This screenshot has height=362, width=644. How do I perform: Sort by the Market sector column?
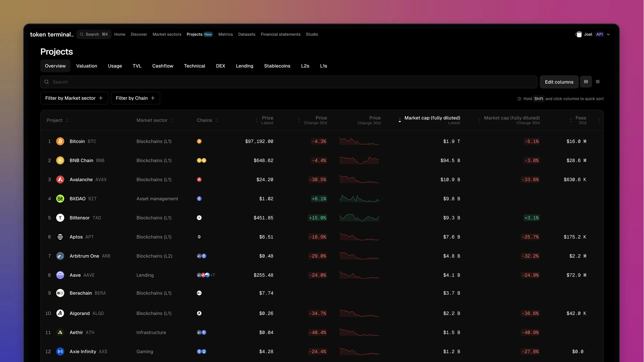click(x=155, y=120)
